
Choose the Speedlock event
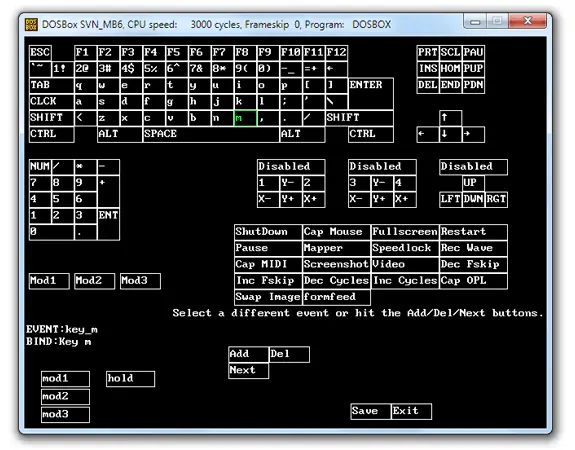[405, 248]
